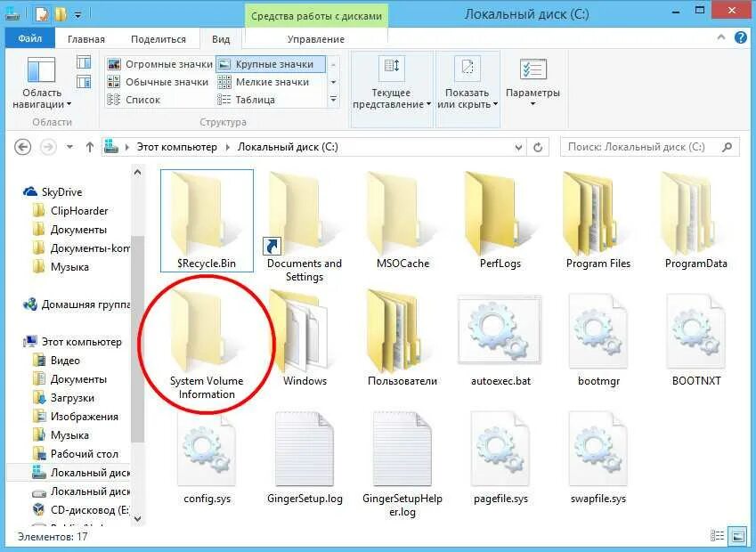The height and width of the screenshot is (552, 756).
Task: Click navigation pane scrollbar up arrow
Action: 137,172
